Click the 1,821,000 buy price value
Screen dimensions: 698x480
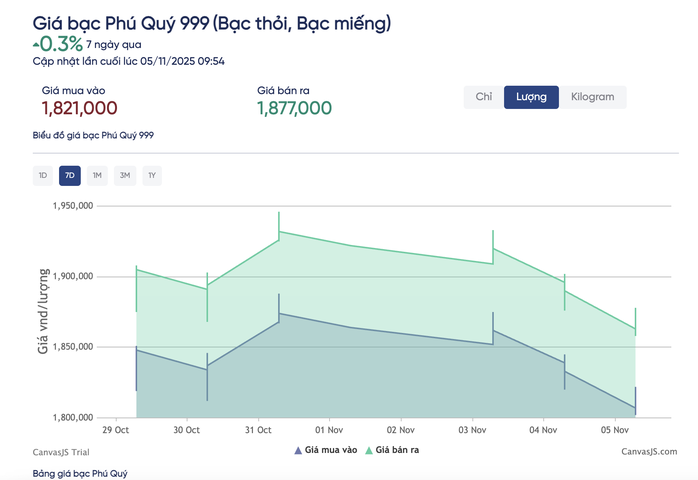[x=79, y=108]
